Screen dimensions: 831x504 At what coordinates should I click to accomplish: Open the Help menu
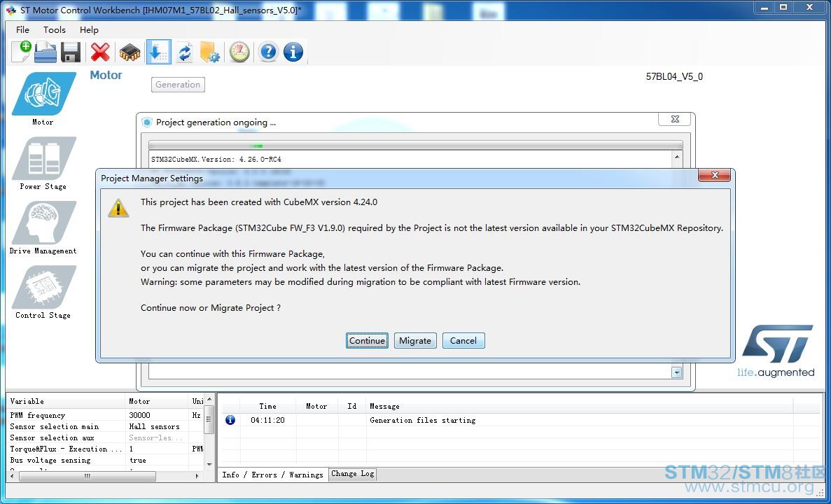(89, 29)
